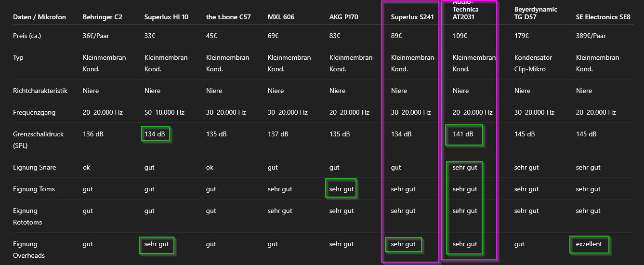Select Superlux HI 10's 'sehr gut' Overheads rating

coord(157,244)
